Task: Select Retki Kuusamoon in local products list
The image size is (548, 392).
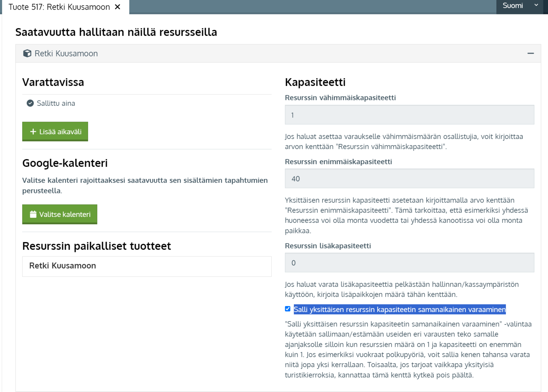Action: coord(63,266)
